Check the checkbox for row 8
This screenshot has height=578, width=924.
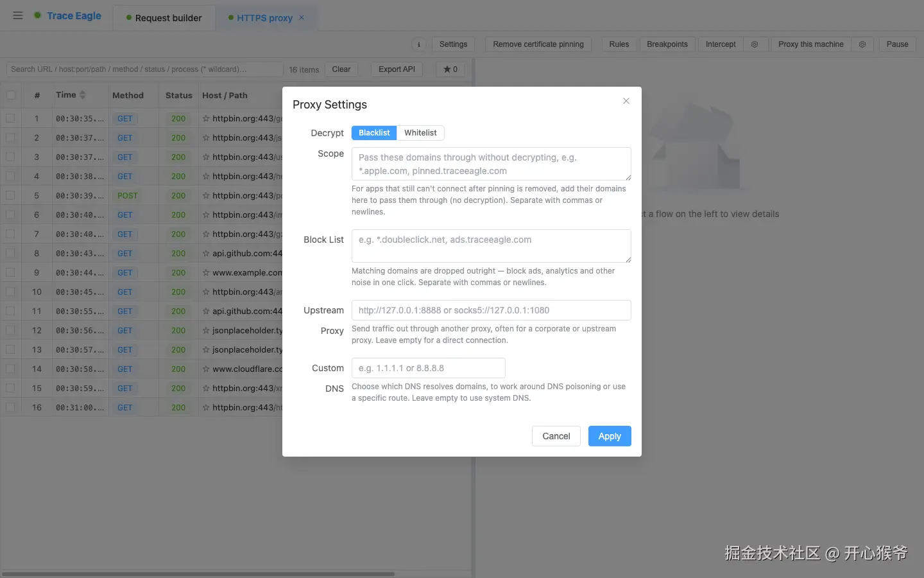coord(11,254)
